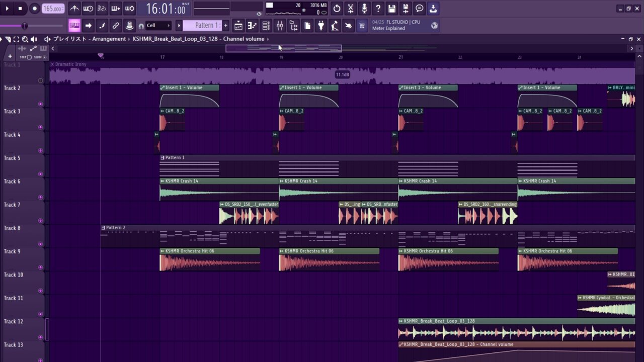Click the download content library icon
Screen dimensions: 644x362
pos(433,8)
